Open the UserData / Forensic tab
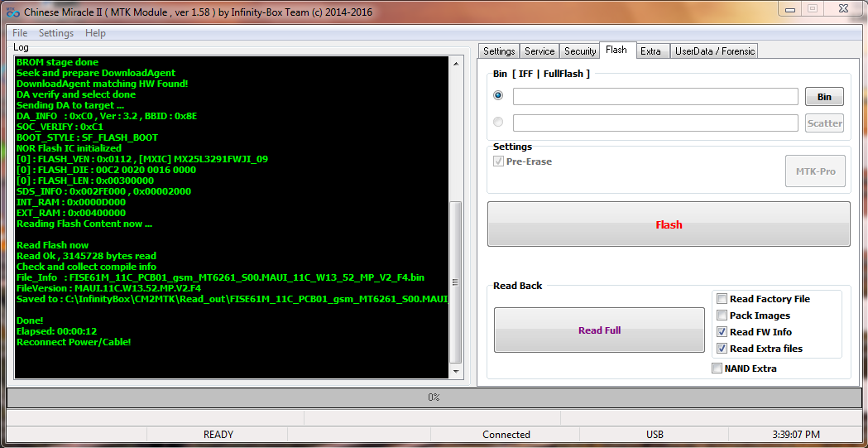The height and width of the screenshot is (448, 868). [715, 51]
